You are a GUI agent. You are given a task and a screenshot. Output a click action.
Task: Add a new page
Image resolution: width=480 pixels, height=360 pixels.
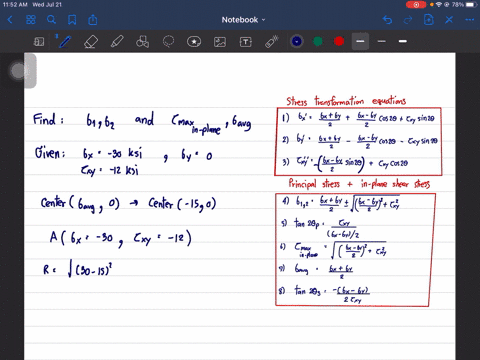pos(429,20)
